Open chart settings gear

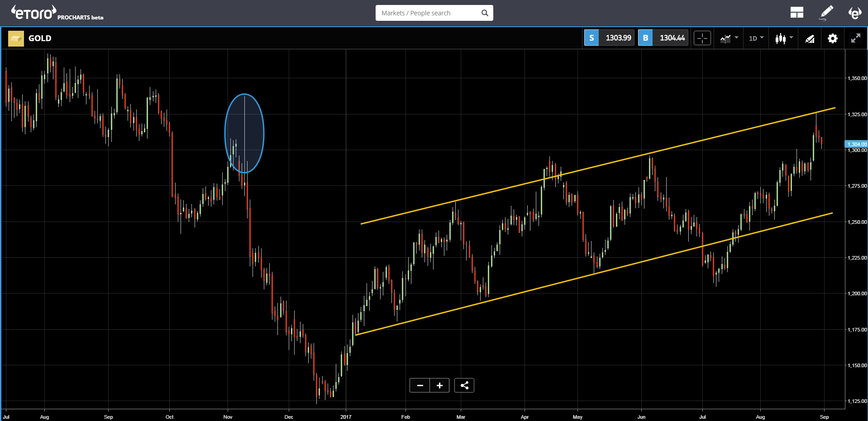(x=832, y=38)
